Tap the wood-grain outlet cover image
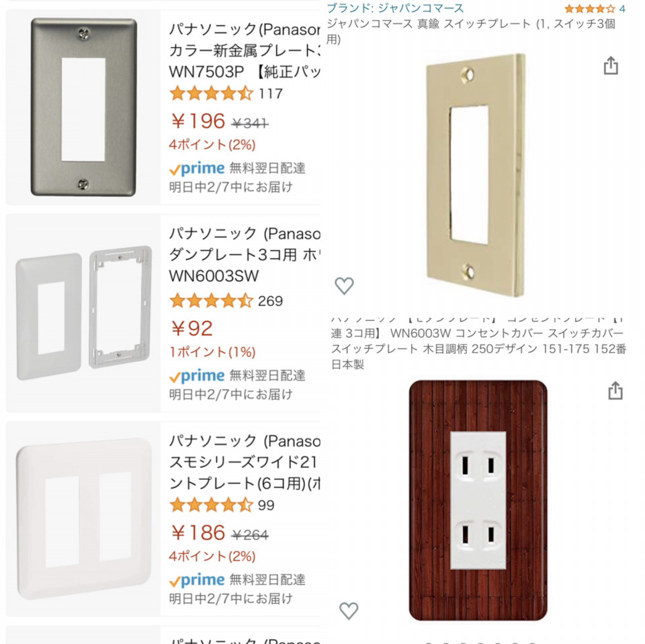The image size is (645, 644). pyautogui.click(x=478, y=500)
